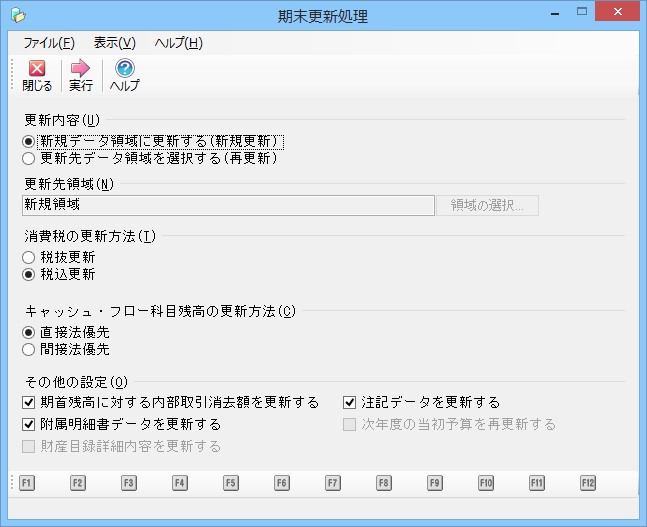Uncheck 注記データを更新する checkbox
Image resolution: width=647 pixels, height=527 pixels.
(350, 403)
